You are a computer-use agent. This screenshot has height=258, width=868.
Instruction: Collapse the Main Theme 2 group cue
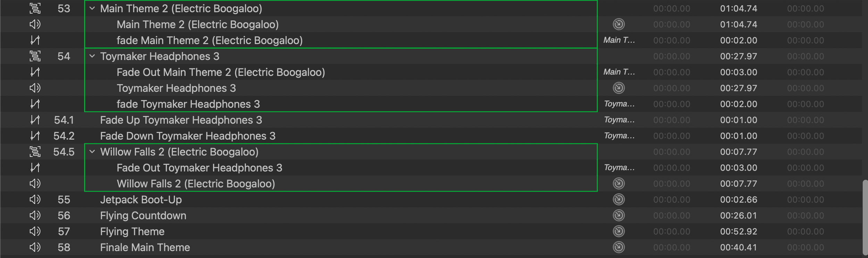(x=92, y=8)
